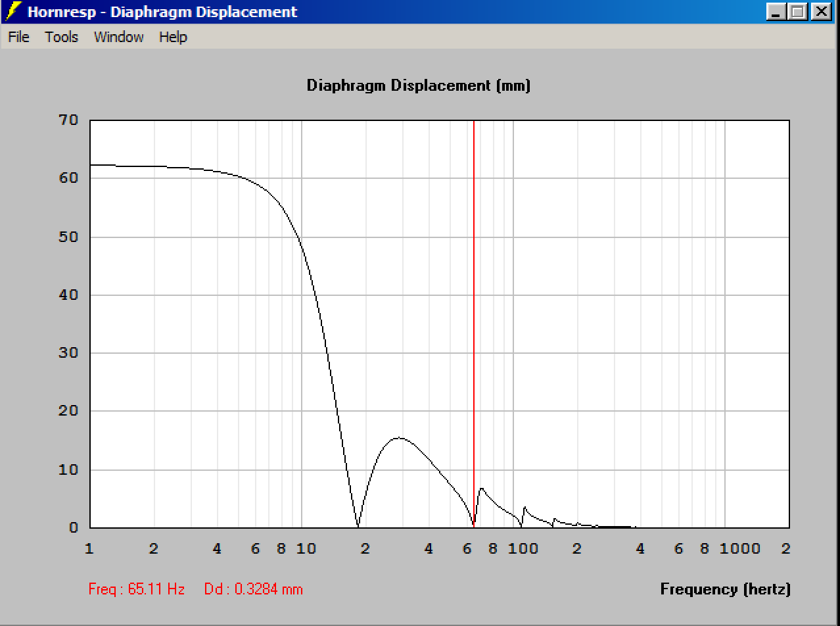This screenshot has height=626, width=840.
Task: Click the 20 label on the vertical axis
Action: click(x=68, y=410)
